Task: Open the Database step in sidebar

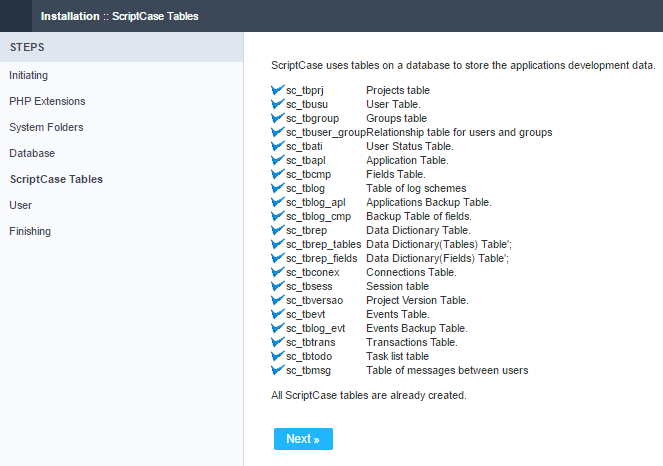Action: [32, 153]
